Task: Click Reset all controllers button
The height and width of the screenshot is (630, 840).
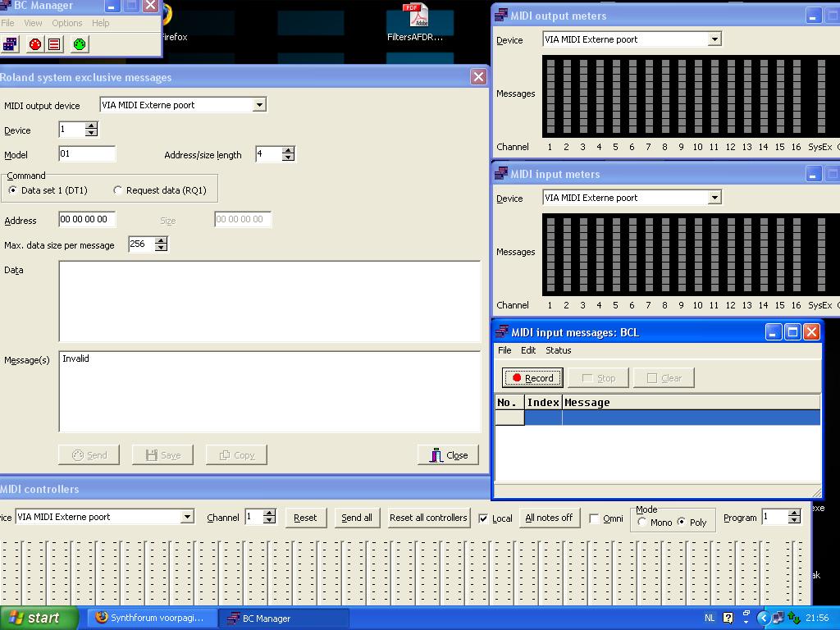Action: click(x=428, y=518)
